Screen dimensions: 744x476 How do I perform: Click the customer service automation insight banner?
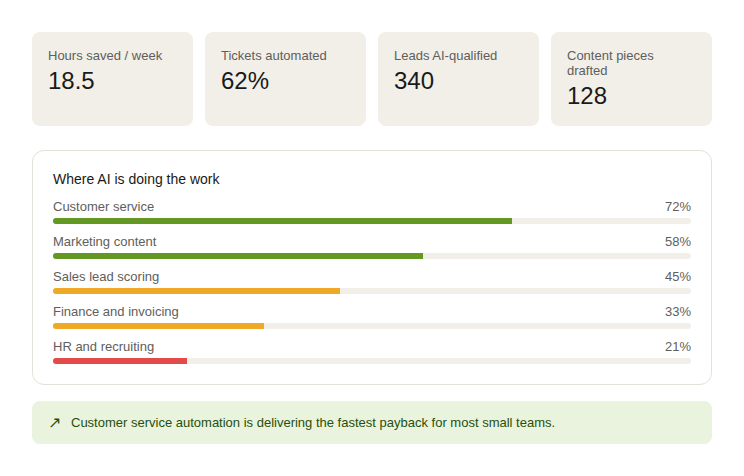tap(372, 422)
